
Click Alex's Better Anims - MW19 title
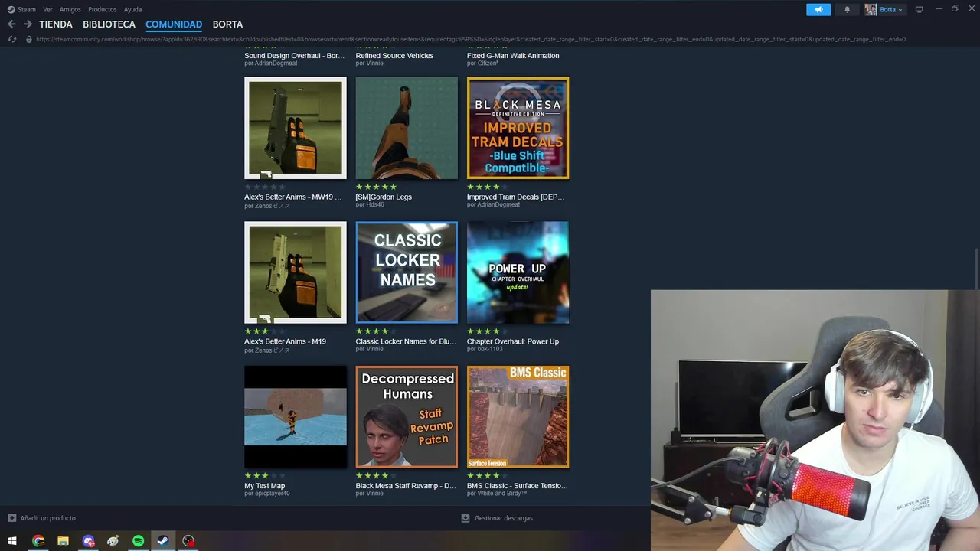point(292,197)
